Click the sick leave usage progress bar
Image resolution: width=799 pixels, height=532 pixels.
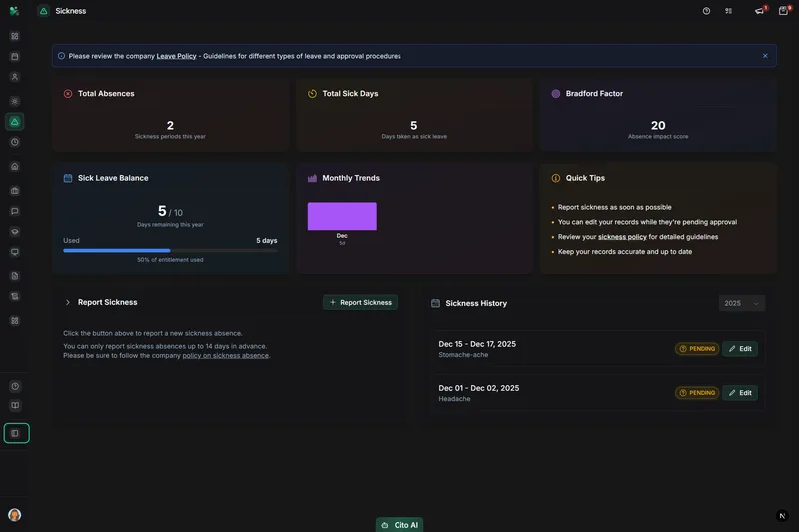(170, 250)
